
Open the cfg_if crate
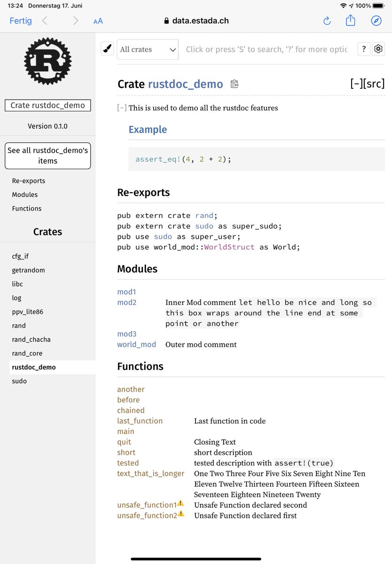[20, 256]
